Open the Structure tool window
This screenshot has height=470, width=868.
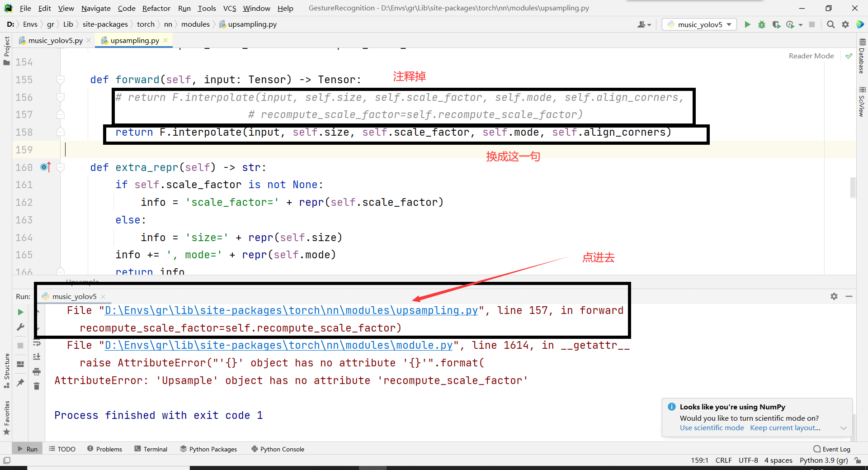pos(6,370)
